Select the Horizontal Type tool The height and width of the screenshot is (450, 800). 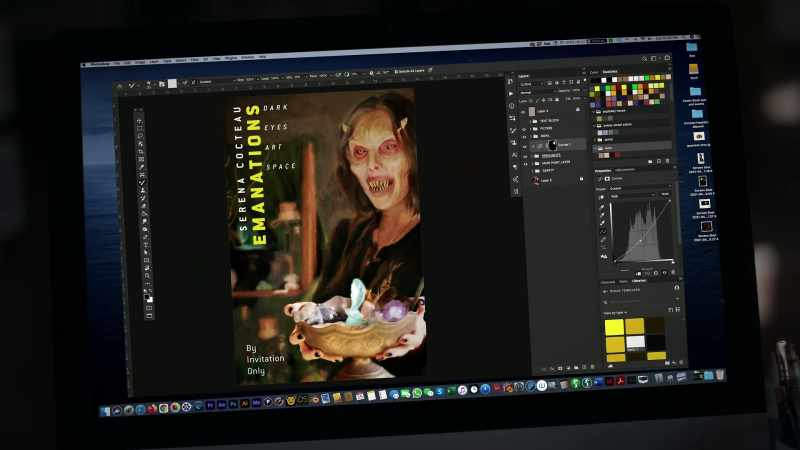click(145, 245)
